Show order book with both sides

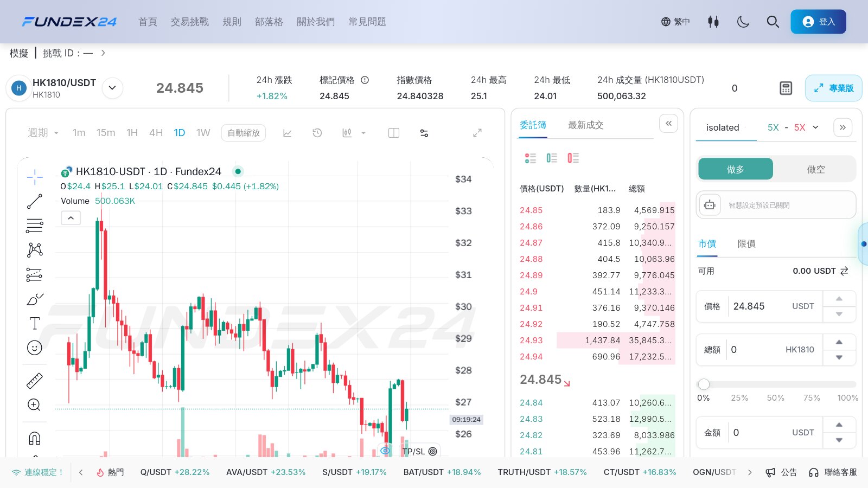[531, 158]
